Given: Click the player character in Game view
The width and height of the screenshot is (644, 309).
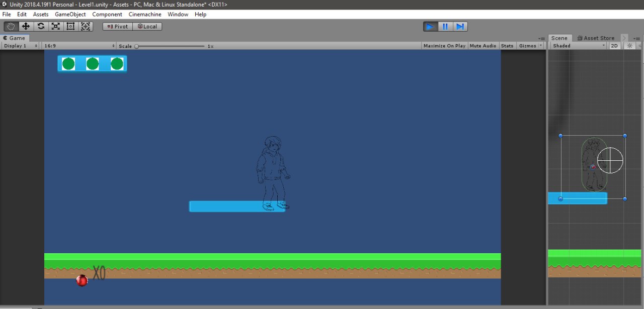Looking at the screenshot, I should coord(273,173).
